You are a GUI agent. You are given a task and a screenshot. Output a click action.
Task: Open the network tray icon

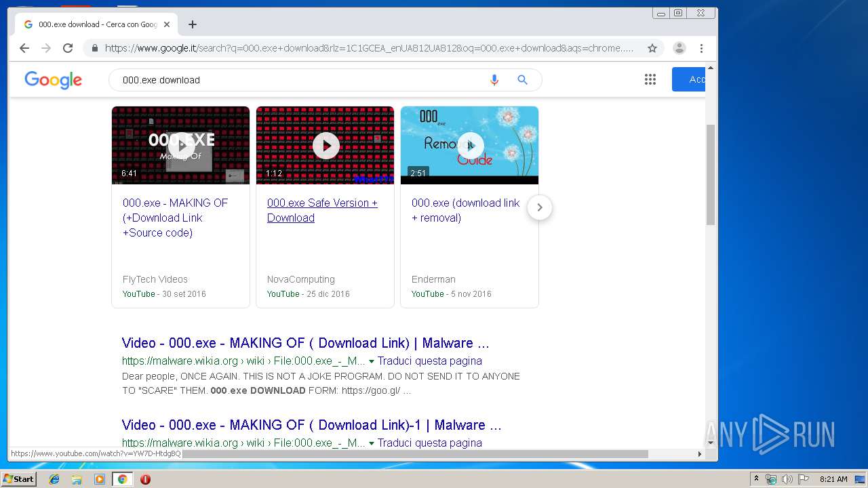click(x=771, y=479)
